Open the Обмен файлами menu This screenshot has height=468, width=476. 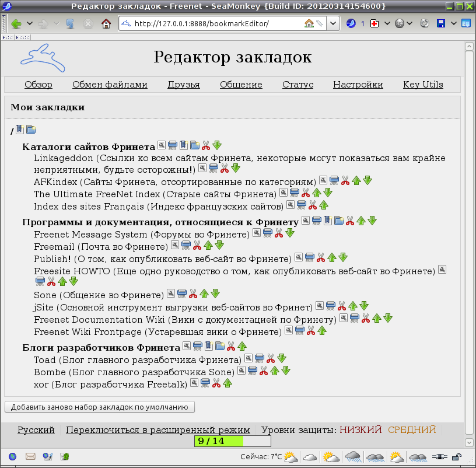coord(110,85)
